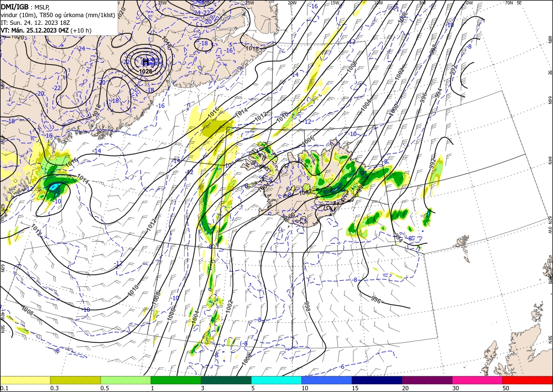Click the '5W' longitude label on top edge
Image resolution: width=553 pixels, height=392 pixels.
tap(422, 2)
